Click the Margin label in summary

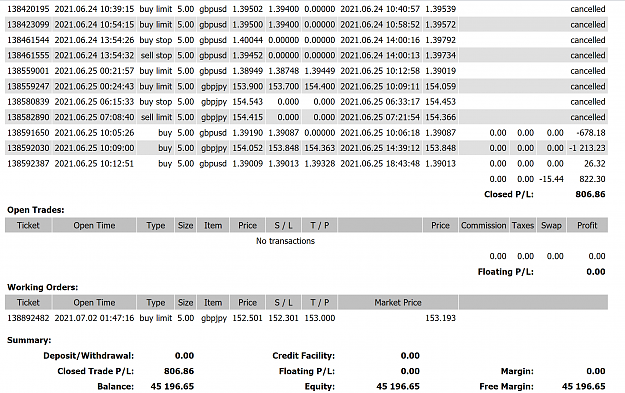click(x=517, y=371)
